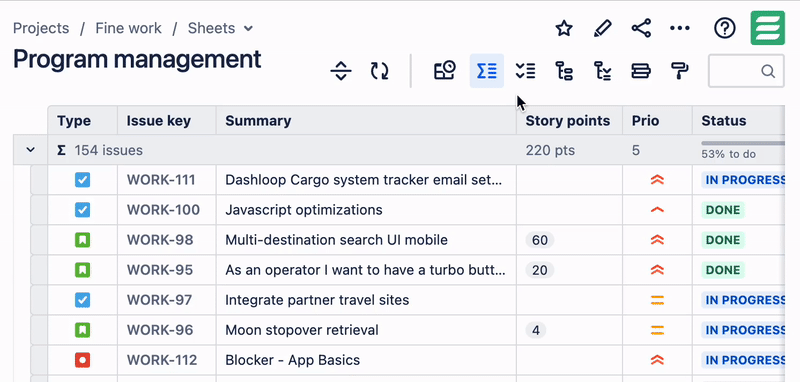The width and height of the screenshot is (800, 382).
Task: Click the paint roller formatting icon
Action: 680,71
